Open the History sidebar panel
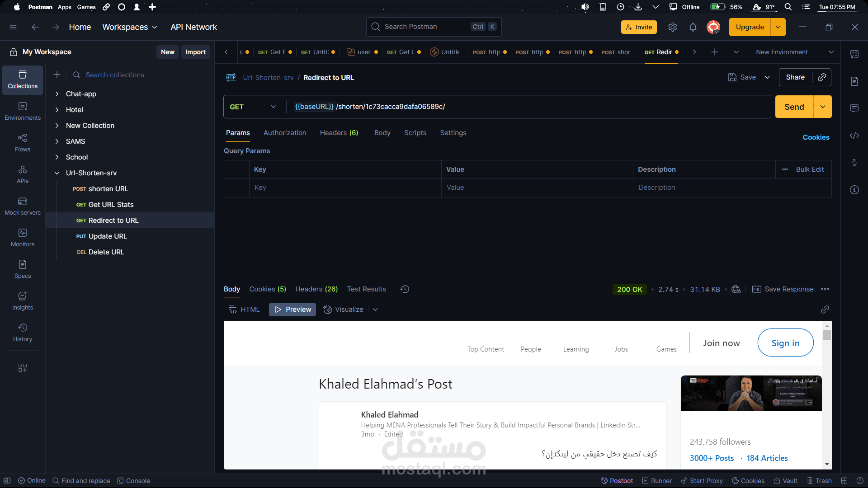Image resolution: width=868 pixels, height=488 pixels. pyautogui.click(x=23, y=333)
